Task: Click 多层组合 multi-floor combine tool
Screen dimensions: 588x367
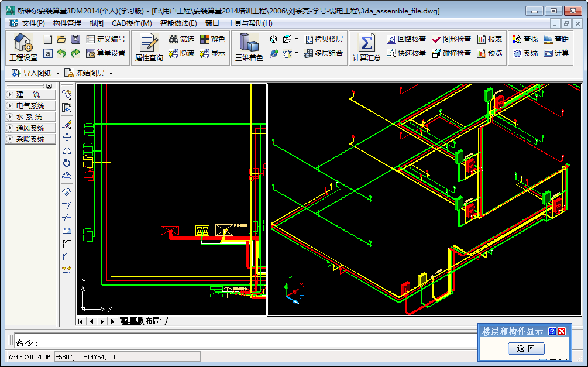Action: coord(323,53)
